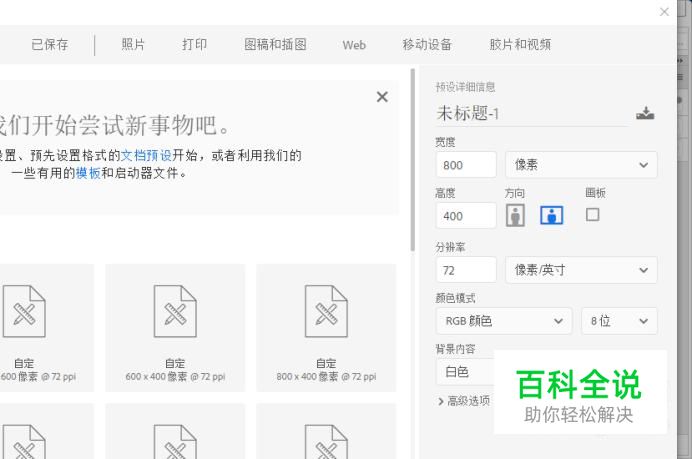Open the 文档预设 link
This screenshot has width=692, height=459.
tap(146, 155)
